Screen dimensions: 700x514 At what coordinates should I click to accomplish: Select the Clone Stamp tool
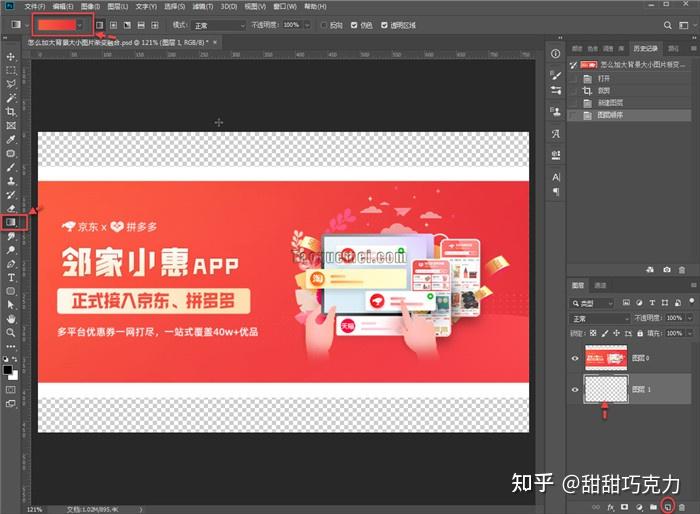pyautogui.click(x=11, y=181)
